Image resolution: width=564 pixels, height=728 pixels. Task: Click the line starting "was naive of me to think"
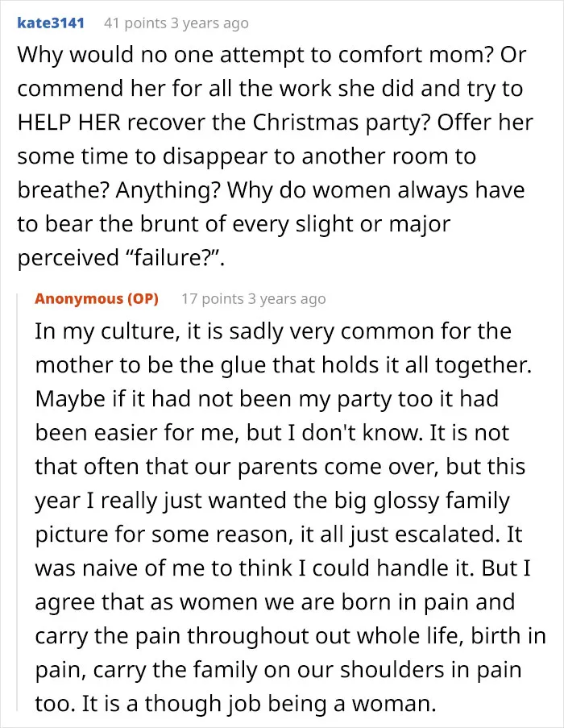pyautogui.click(x=283, y=568)
